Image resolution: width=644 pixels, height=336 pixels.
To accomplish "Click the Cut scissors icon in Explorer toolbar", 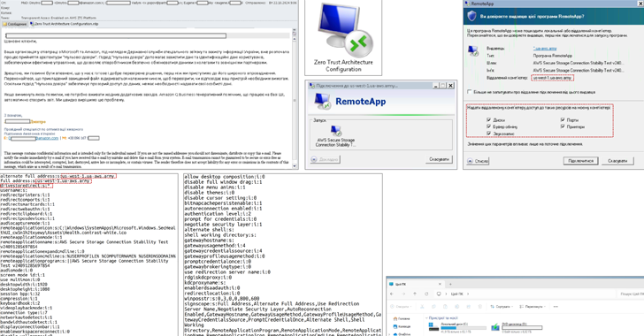I will coord(422,307).
